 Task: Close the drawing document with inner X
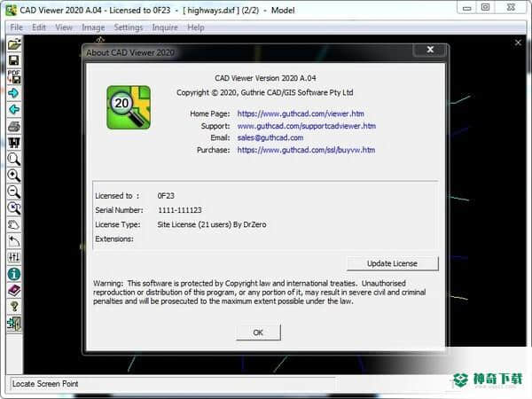pos(518,43)
